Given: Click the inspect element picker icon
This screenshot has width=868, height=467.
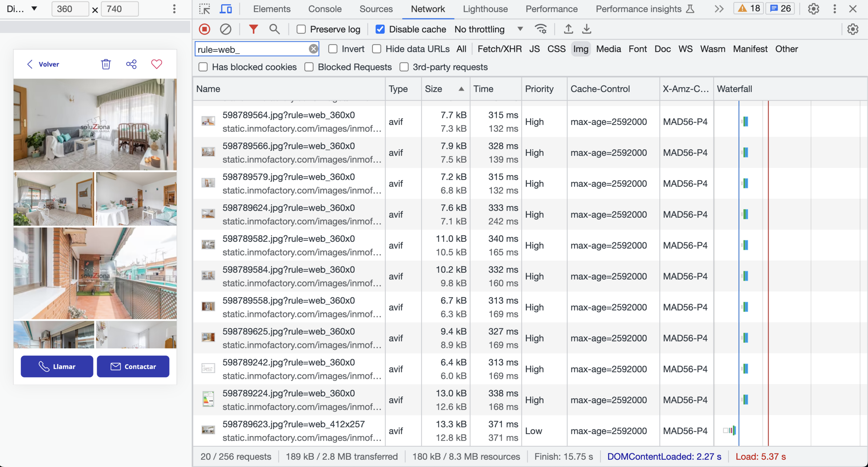Looking at the screenshot, I should 205,9.
